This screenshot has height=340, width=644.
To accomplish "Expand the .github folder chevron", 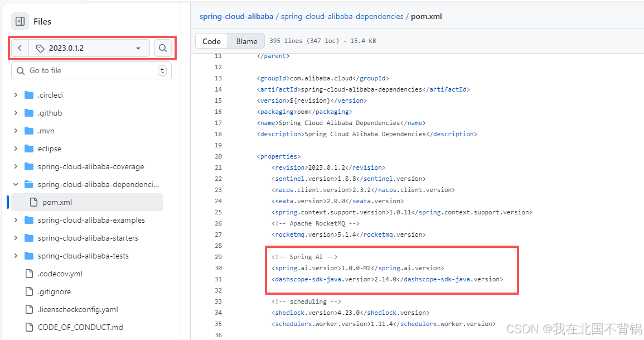I will pyautogui.click(x=16, y=113).
